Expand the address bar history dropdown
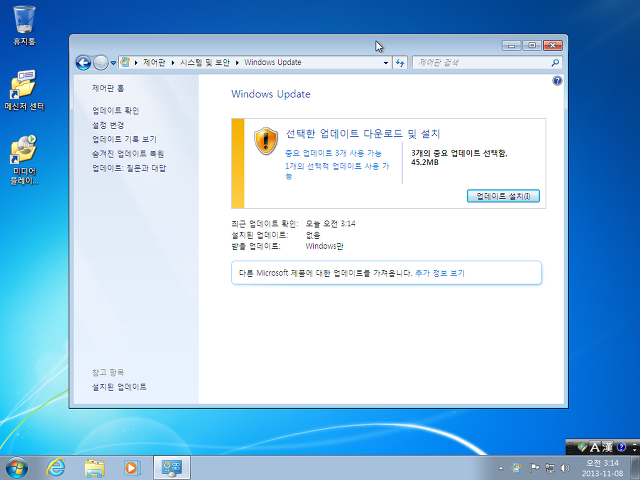 click(x=386, y=63)
